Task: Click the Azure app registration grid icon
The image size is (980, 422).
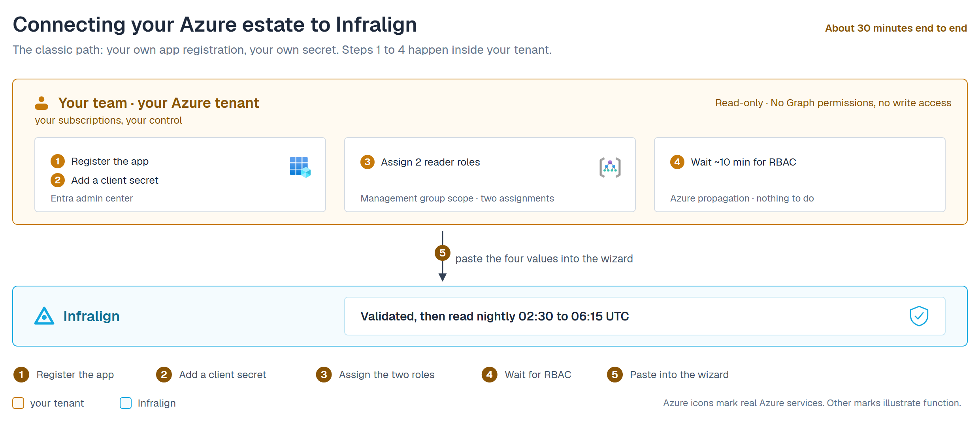Action: click(x=300, y=167)
